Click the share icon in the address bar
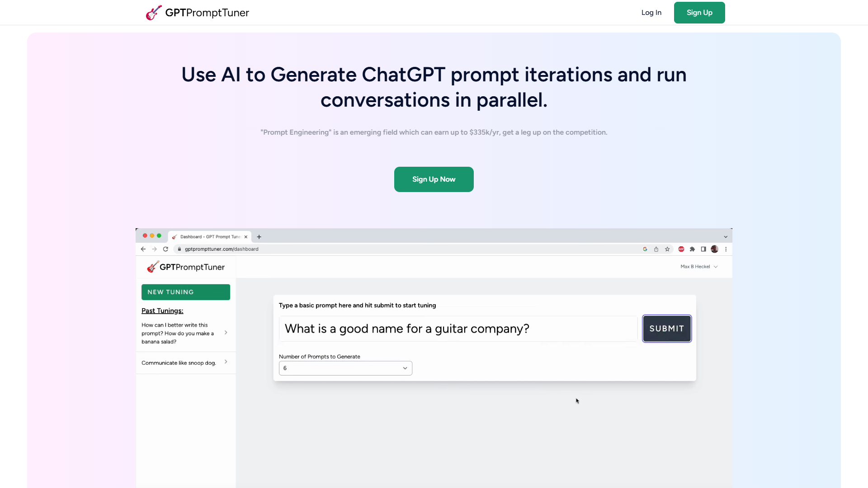 (x=656, y=249)
